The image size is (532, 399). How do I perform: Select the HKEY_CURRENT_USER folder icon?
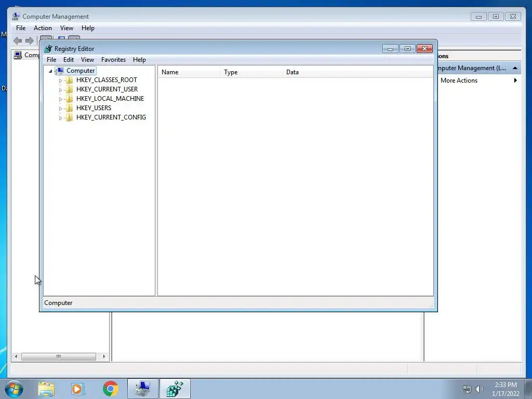[69, 89]
